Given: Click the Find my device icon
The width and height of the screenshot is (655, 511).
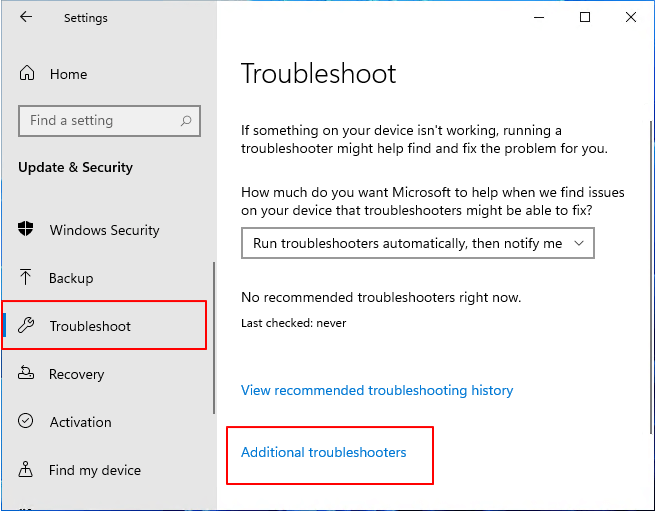Looking at the screenshot, I should 27,470.
